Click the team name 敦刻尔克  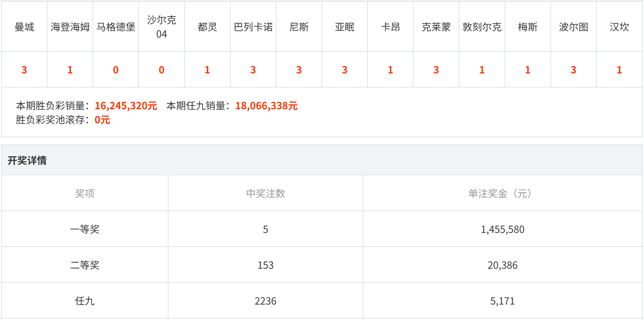click(482, 27)
